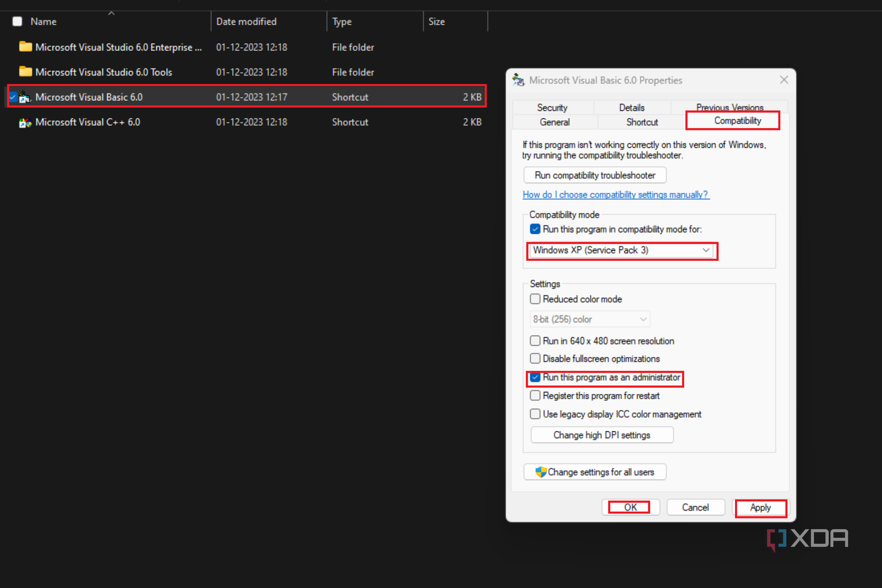Click the sort arrow above the Name column

[111, 13]
